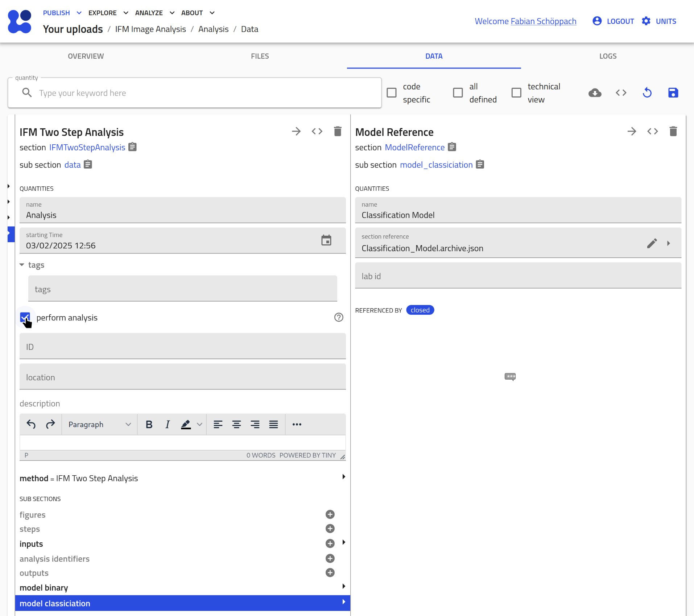This screenshot has height=616, width=694.
Task: Edit section reference with pencil icon
Action: (652, 243)
